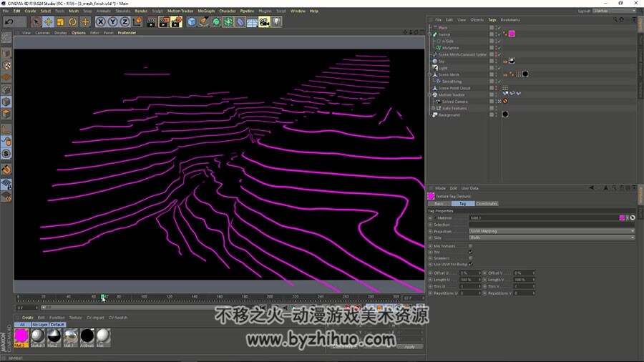The image size is (644, 362).
Task: Enable the Seamless checkbox
Action: tap(470, 258)
